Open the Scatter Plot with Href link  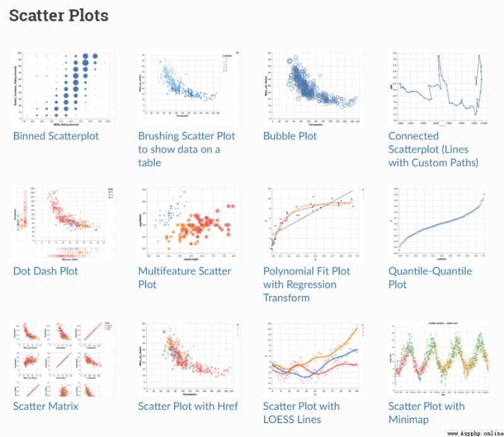[188, 407]
